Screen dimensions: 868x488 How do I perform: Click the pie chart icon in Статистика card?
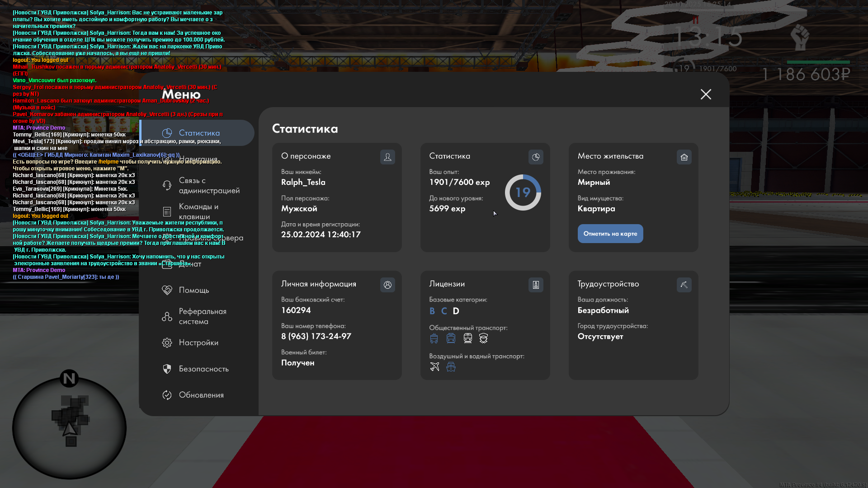pos(536,157)
